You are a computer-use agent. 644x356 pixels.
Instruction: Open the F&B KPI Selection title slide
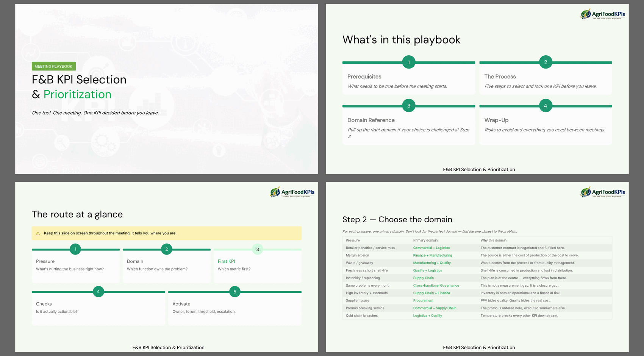click(x=167, y=89)
